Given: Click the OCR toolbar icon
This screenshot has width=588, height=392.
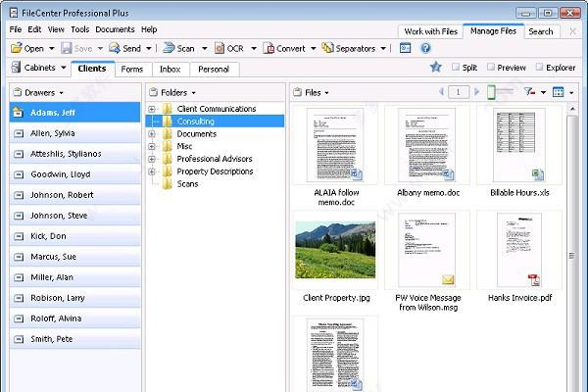Looking at the screenshot, I should pyautogui.click(x=219, y=48).
